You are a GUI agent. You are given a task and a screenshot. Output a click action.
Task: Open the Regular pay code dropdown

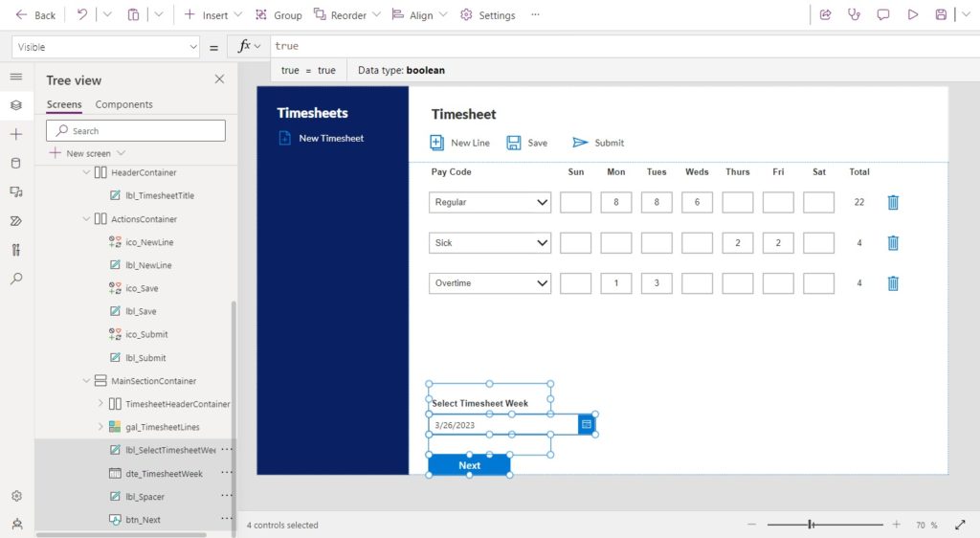pyautogui.click(x=489, y=202)
